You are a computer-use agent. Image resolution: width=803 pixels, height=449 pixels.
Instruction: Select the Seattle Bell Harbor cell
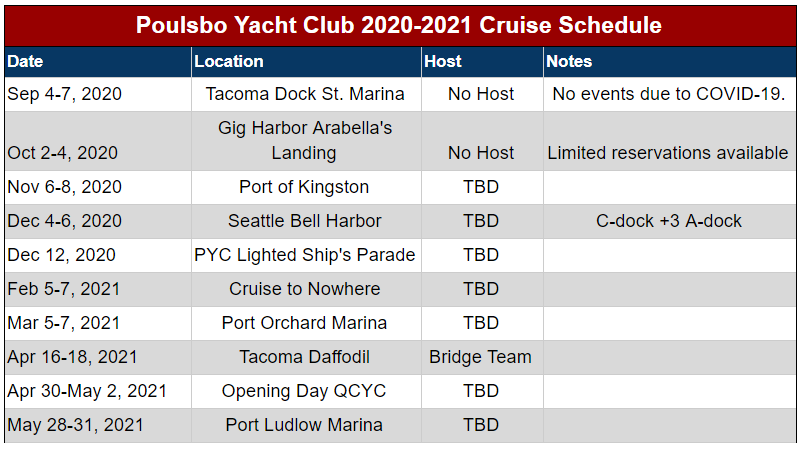tap(304, 221)
